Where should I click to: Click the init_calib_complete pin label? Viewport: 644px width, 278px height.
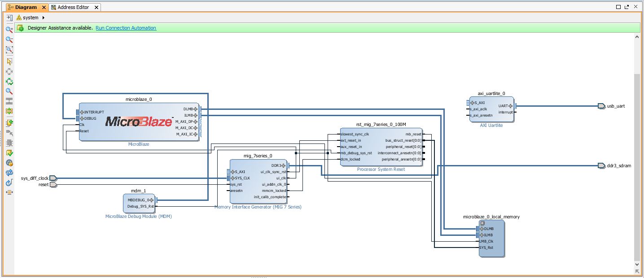pos(270,197)
